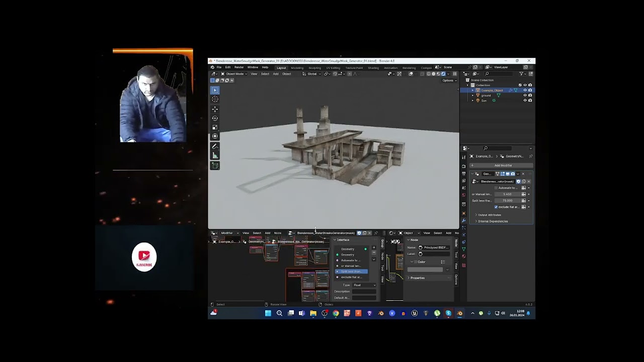The width and height of the screenshot is (644, 362).
Task: Open the Edit menu
Action: [228, 67]
